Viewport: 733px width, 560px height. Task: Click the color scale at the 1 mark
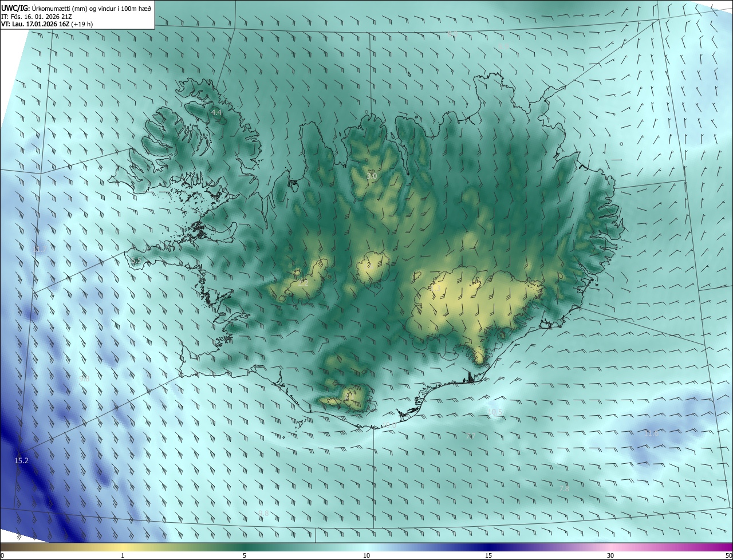pyautogui.click(x=123, y=555)
